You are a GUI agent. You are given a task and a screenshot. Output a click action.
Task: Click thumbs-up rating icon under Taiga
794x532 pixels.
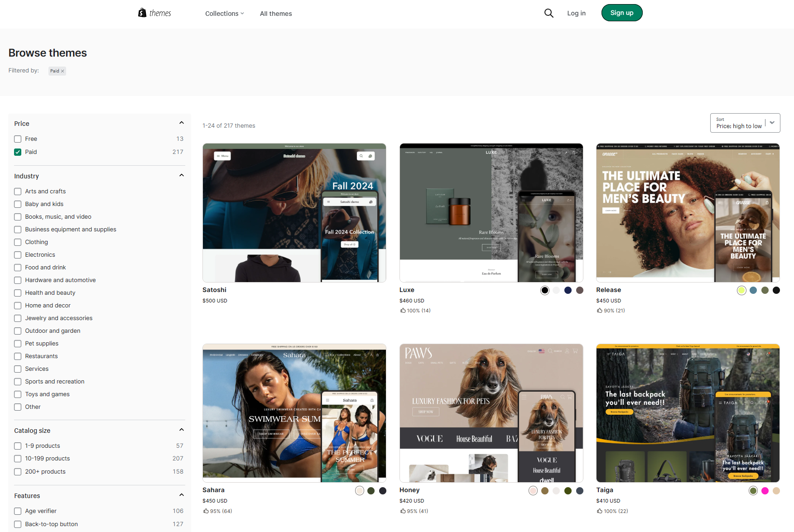(x=599, y=511)
